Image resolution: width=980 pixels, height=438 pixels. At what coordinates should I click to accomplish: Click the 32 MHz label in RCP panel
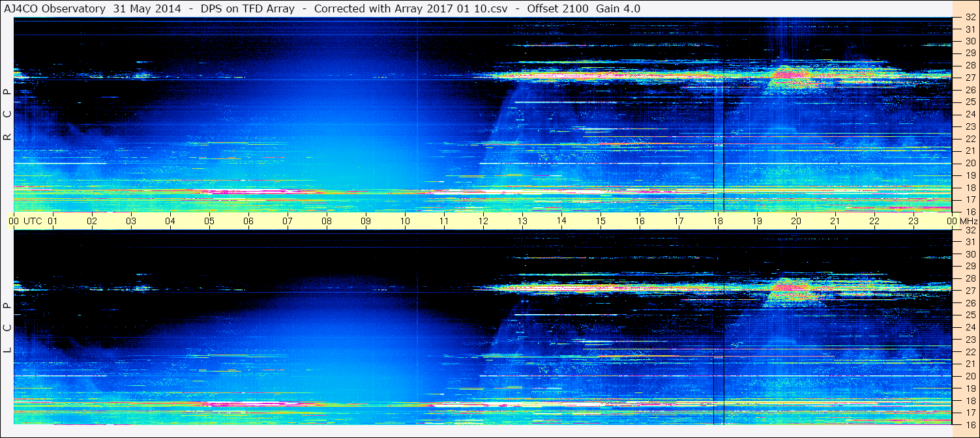pyautogui.click(x=970, y=18)
